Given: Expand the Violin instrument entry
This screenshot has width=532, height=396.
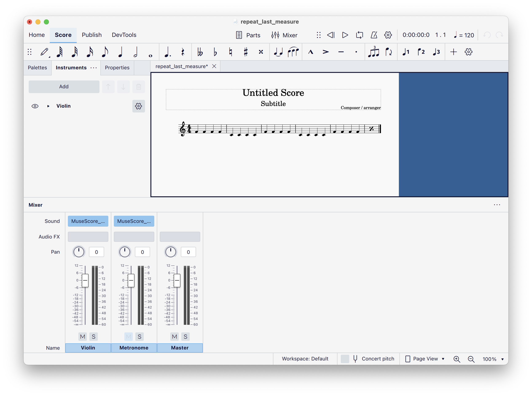Looking at the screenshot, I should point(48,106).
